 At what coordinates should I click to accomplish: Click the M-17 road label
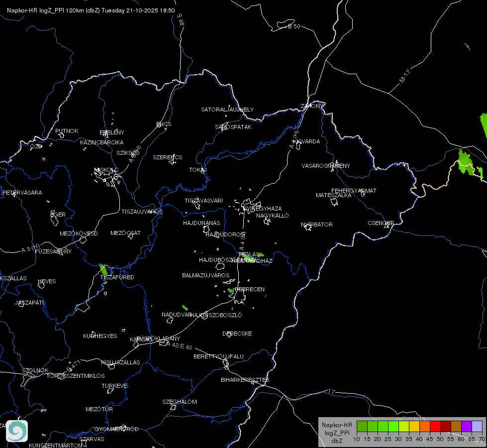(x=405, y=76)
